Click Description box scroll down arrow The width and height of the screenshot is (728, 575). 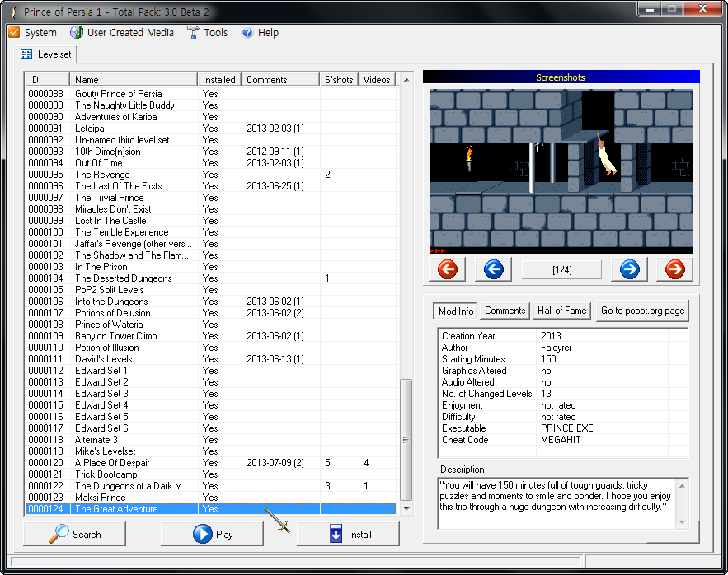[682, 522]
